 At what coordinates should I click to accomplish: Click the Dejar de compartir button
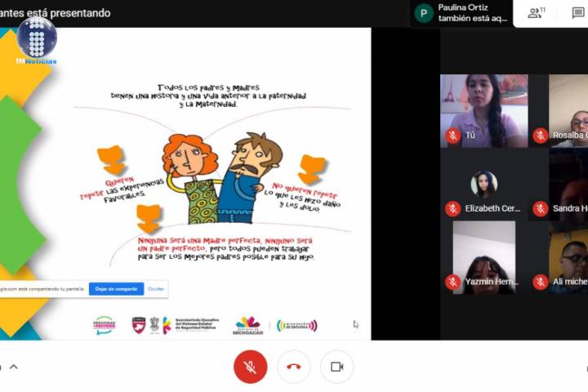coord(116,288)
